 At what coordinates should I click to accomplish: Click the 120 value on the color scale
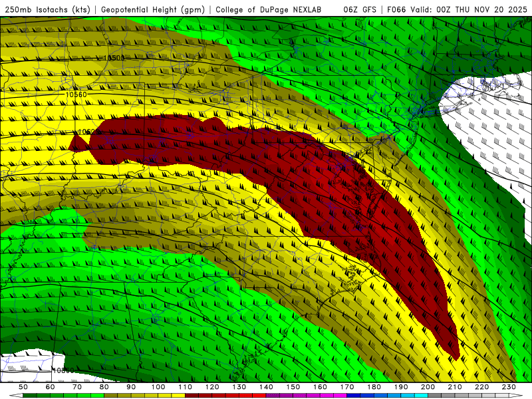click(x=212, y=387)
